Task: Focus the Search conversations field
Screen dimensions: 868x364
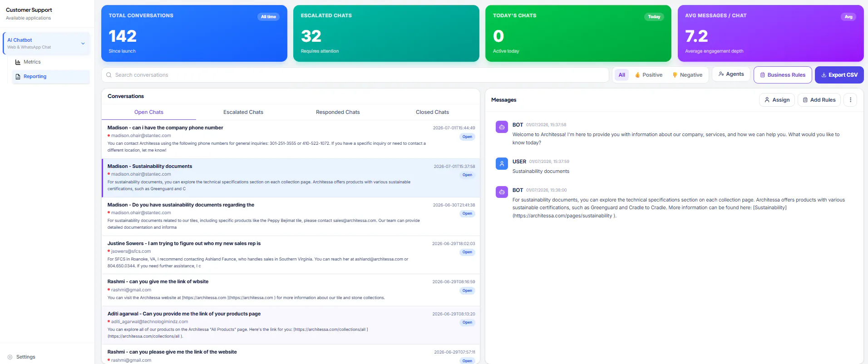Action: point(355,75)
